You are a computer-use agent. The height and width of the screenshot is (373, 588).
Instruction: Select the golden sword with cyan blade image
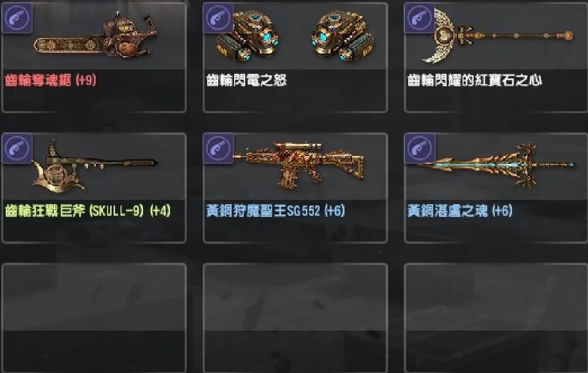[x=495, y=165]
